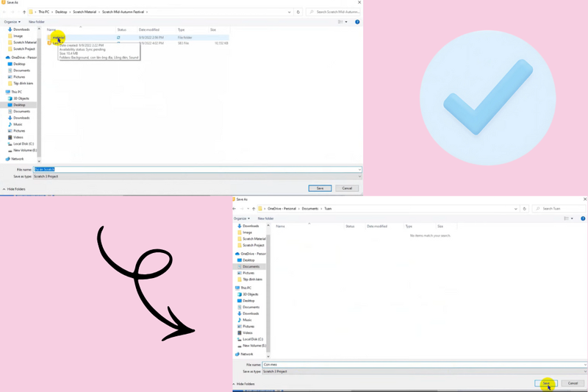Viewport: 588px width, 392px height.
Task: Create New folder in the Tuan folder
Action: click(265, 218)
